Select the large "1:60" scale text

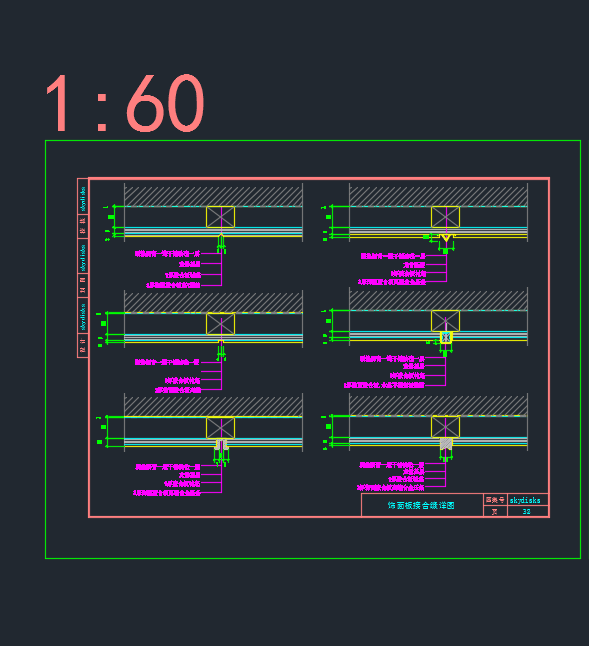[125, 103]
